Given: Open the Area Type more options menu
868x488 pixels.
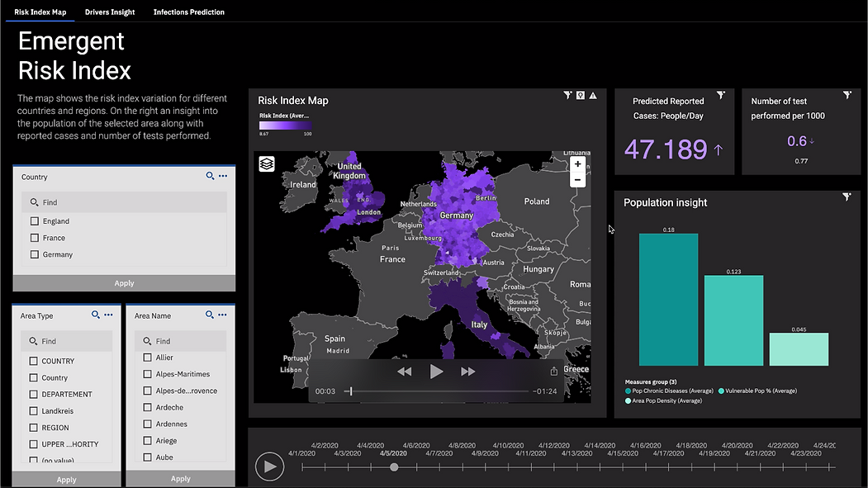Looking at the screenshot, I should tap(108, 315).
